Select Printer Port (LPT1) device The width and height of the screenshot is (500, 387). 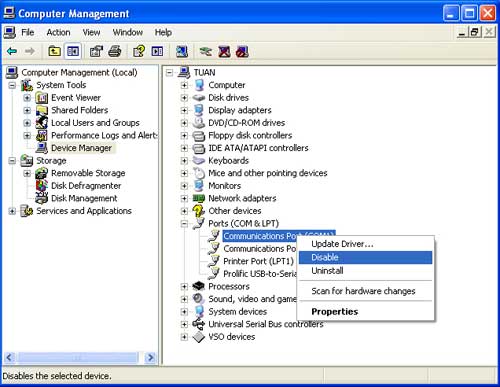(258, 261)
